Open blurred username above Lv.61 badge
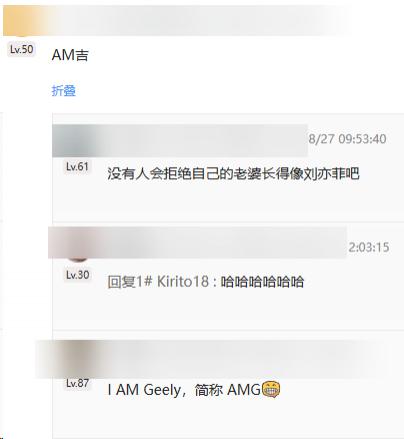Image resolution: width=404 pixels, height=439 pixels. click(203, 140)
